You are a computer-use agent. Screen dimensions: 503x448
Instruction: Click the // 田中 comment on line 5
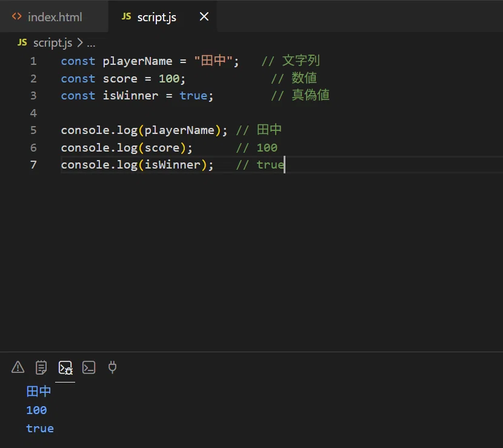tap(259, 130)
